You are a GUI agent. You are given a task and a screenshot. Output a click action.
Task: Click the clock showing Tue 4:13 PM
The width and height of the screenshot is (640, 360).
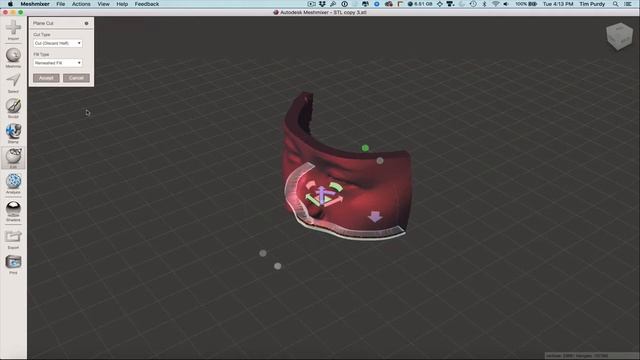tap(558, 4)
